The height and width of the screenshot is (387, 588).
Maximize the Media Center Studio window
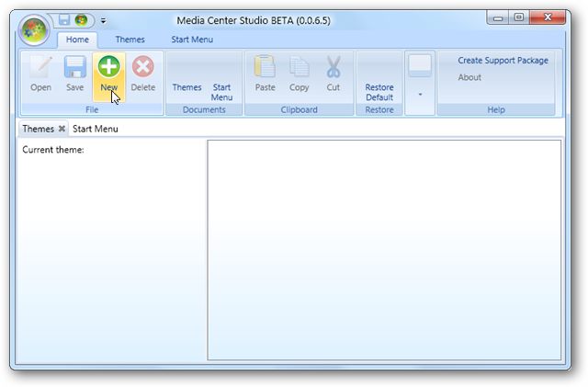[519, 17]
